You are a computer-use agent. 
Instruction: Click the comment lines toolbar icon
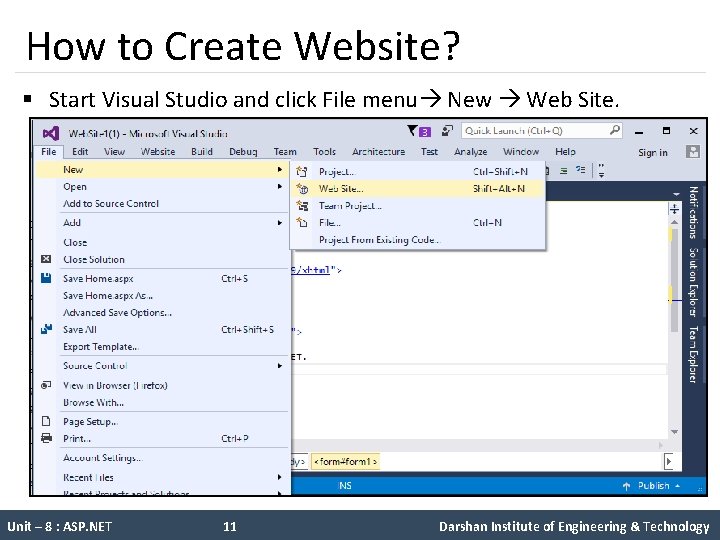click(564, 171)
